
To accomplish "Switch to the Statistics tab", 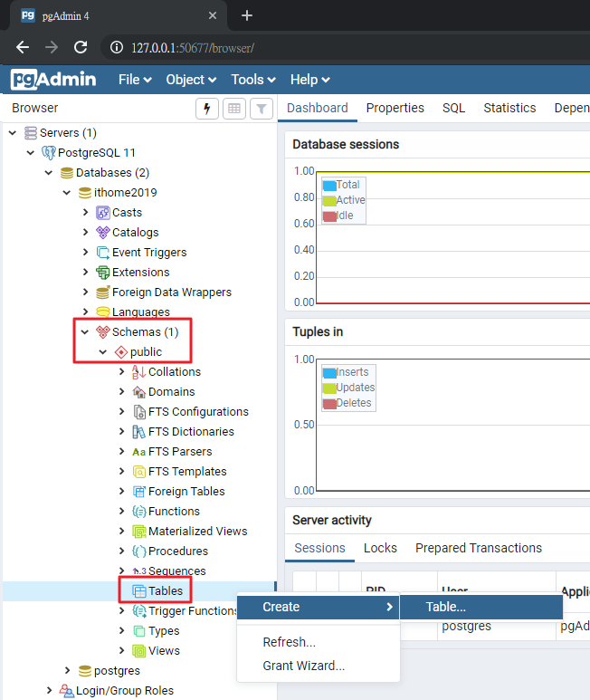I will click(x=509, y=108).
